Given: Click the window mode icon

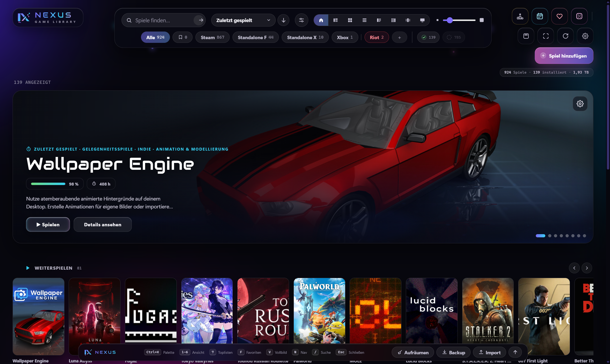Looking at the screenshot, I should tap(526, 36).
